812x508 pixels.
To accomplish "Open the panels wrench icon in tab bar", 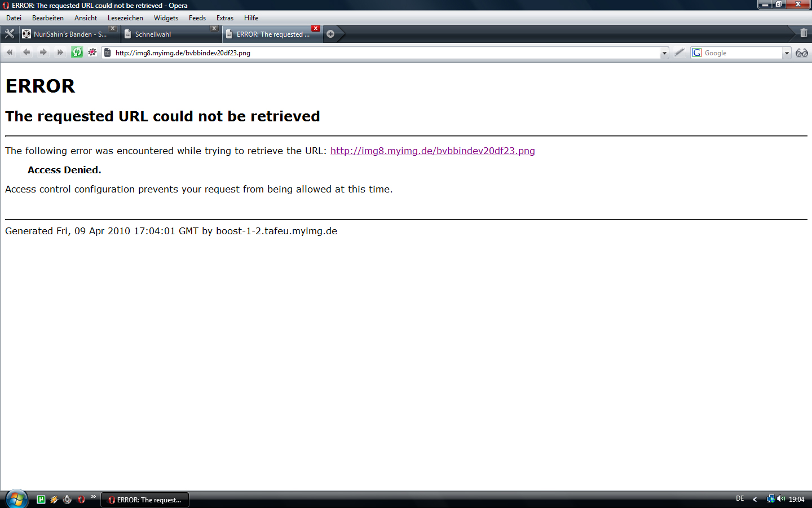I will tap(10, 34).
